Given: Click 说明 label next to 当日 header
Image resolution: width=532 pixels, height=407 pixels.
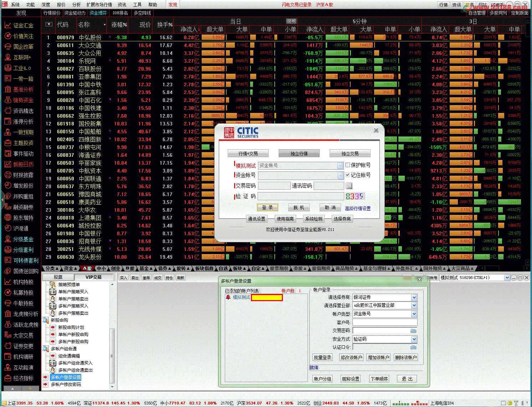Looking at the screenshot, I should coord(291,21).
